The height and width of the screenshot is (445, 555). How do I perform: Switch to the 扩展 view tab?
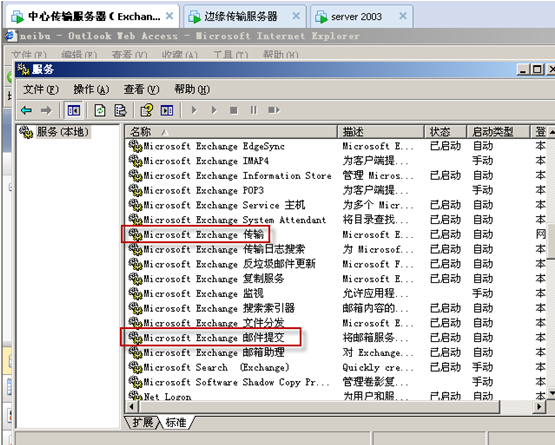(x=143, y=422)
